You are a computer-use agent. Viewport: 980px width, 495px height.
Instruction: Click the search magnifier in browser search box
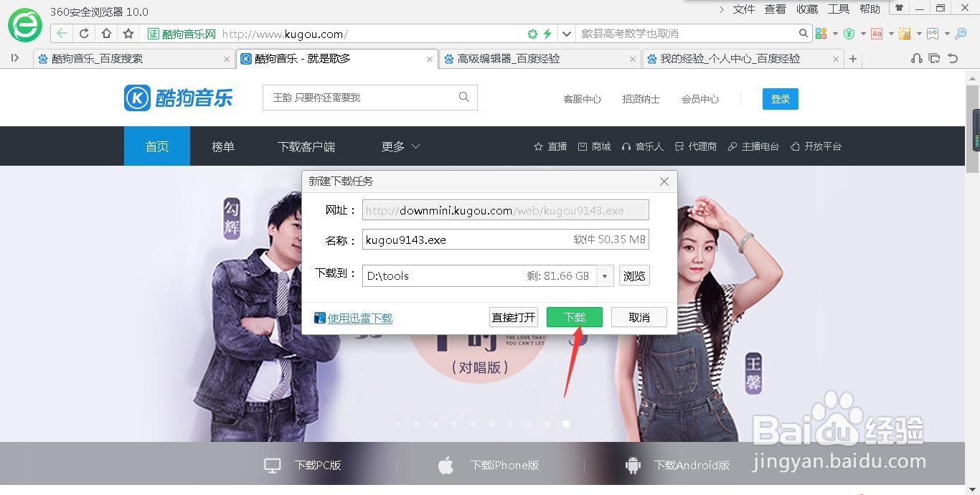(804, 33)
